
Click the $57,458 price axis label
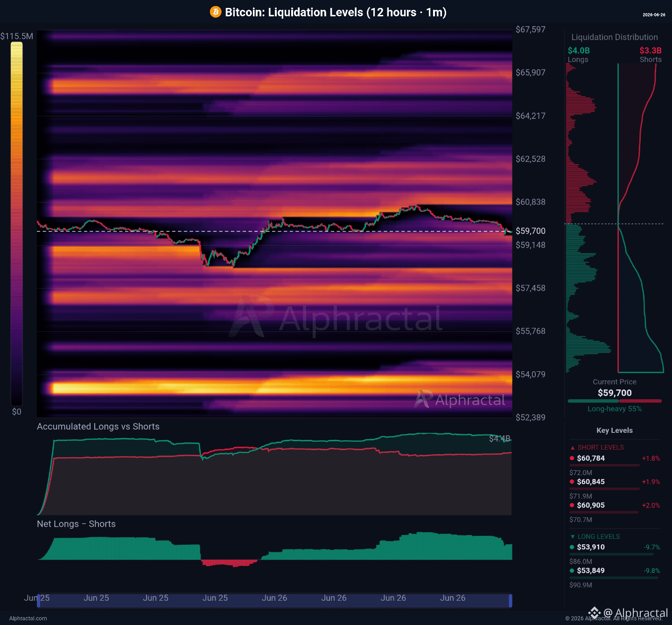pyautogui.click(x=531, y=288)
